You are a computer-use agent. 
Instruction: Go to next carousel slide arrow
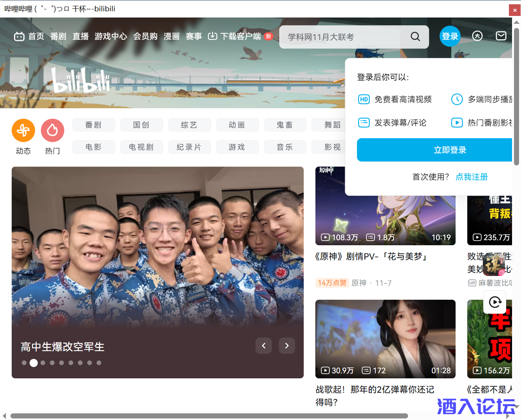(x=287, y=346)
